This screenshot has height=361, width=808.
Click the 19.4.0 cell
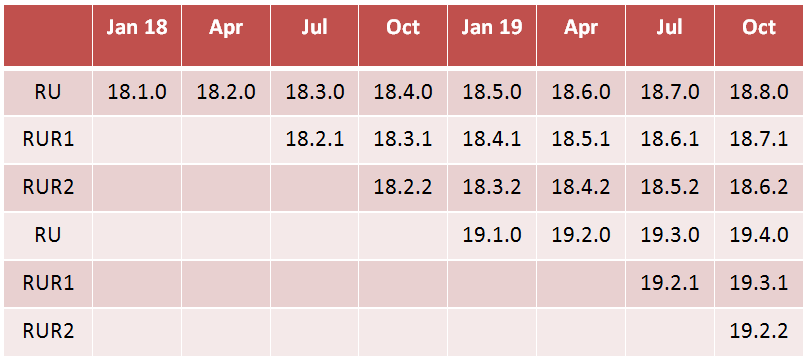pyautogui.click(x=759, y=236)
